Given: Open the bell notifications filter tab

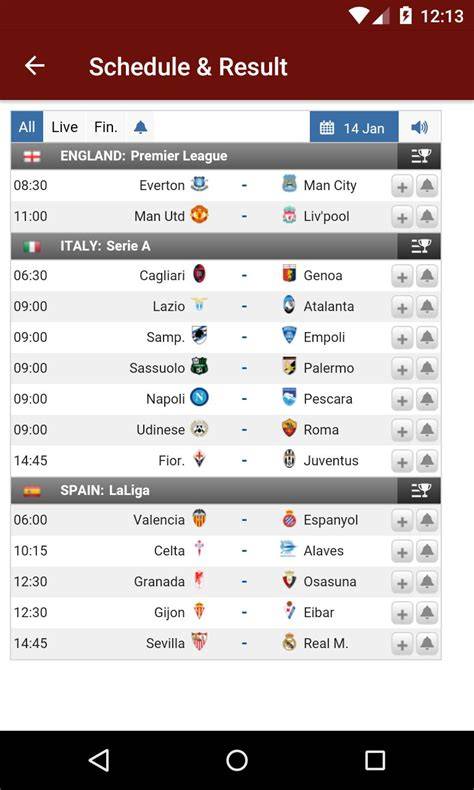Looking at the screenshot, I should tap(141, 127).
